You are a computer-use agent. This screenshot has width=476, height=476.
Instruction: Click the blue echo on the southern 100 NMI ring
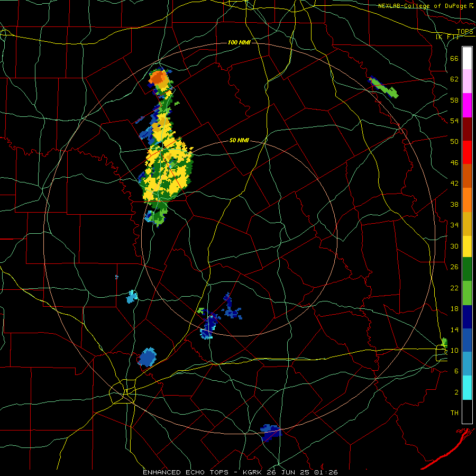point(270,432)
